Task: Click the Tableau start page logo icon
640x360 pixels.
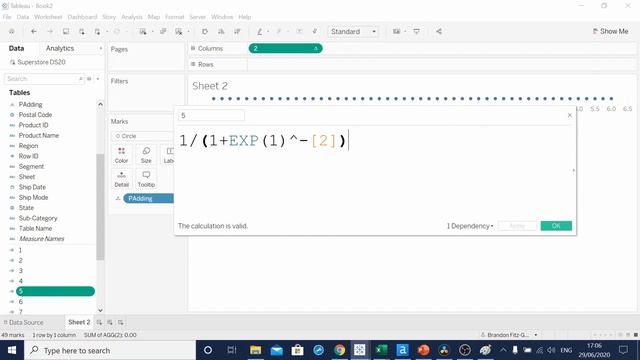Action: [11, 31]
